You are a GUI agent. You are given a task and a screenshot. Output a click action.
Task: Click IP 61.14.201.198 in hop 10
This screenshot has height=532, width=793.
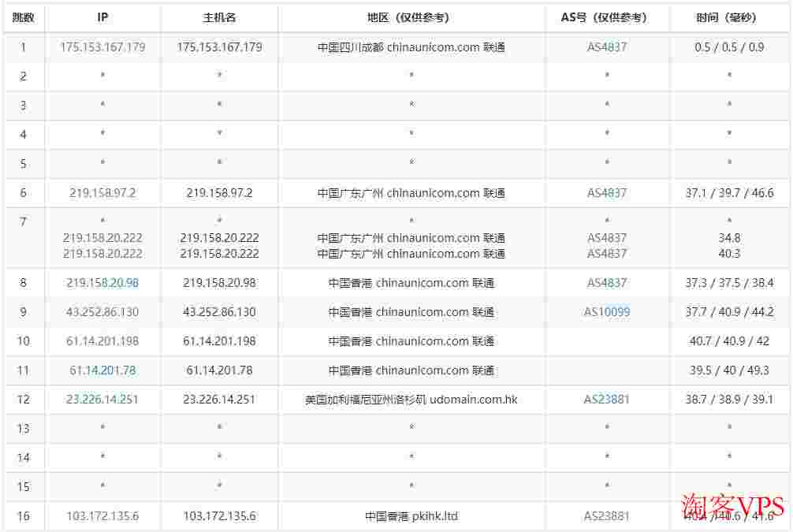point(102,341)
